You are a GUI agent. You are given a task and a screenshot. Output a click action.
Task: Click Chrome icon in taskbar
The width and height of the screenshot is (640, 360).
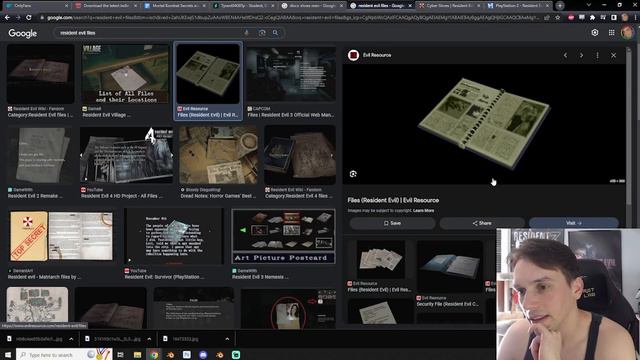coord(154,355)
